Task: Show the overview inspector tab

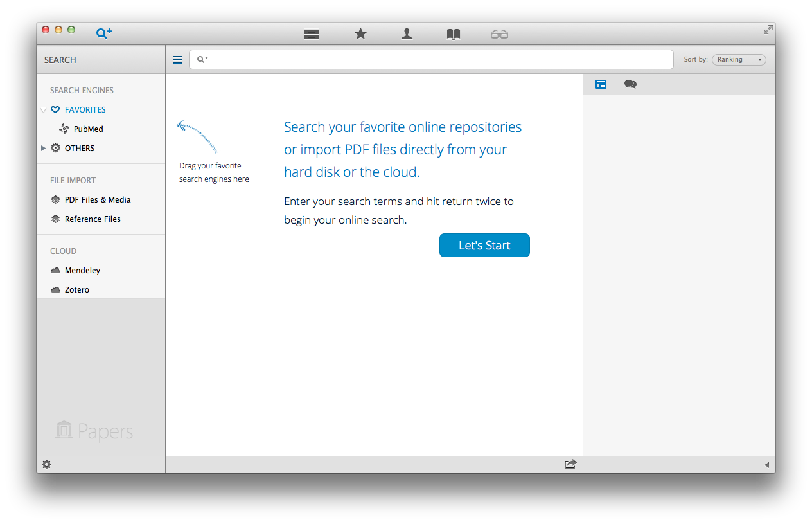Action: (x=601, y=84)
